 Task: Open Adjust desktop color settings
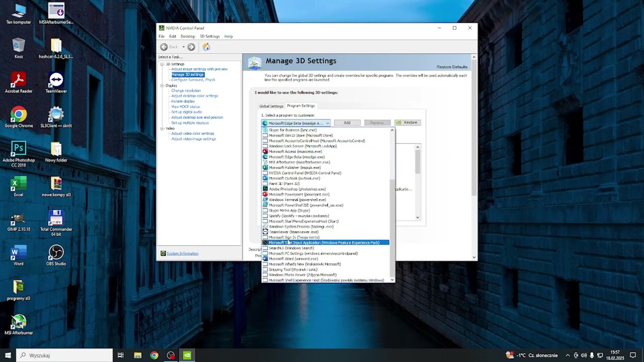[x=195, y=96]
